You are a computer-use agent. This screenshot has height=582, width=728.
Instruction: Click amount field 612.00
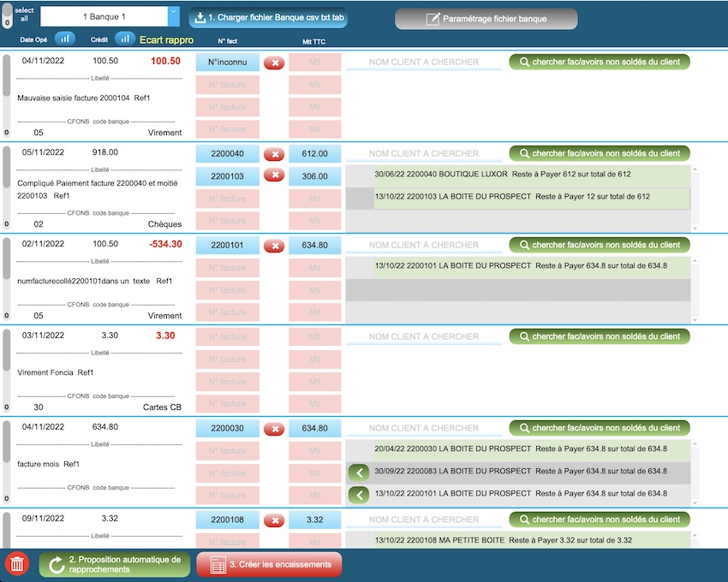(315, 153)
